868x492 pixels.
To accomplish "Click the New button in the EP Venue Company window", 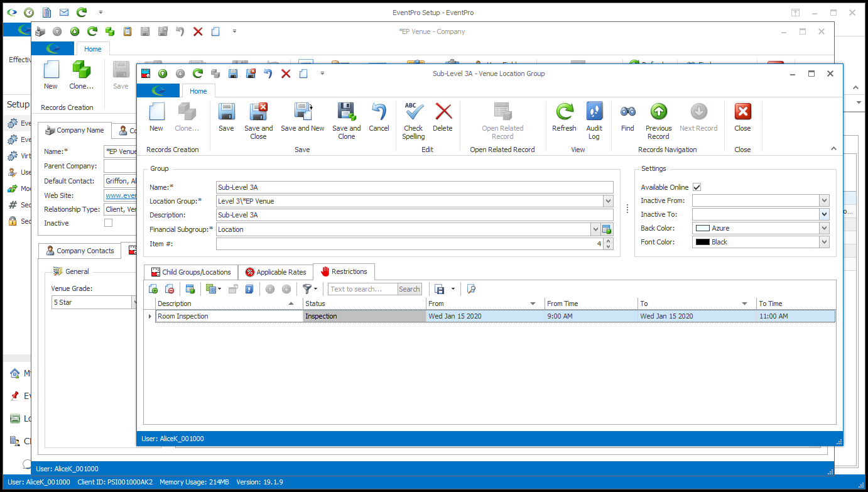I will [51, 75].
